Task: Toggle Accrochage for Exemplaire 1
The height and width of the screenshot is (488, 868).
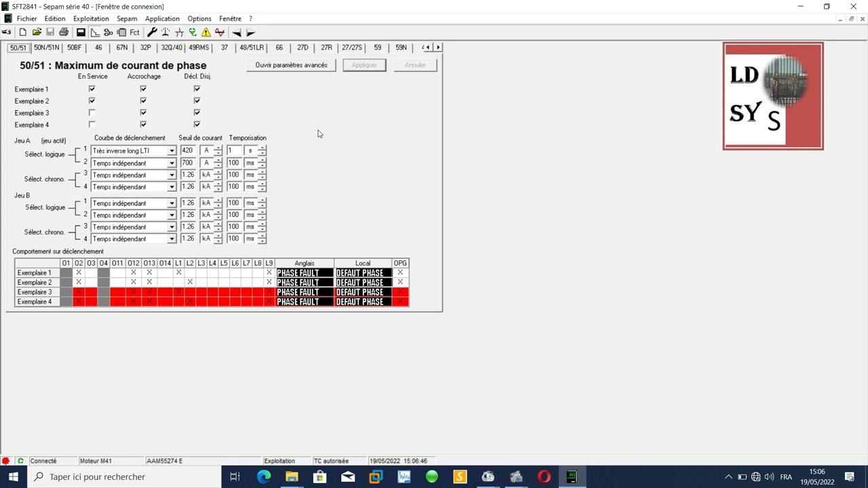Action: coord(143,89)
